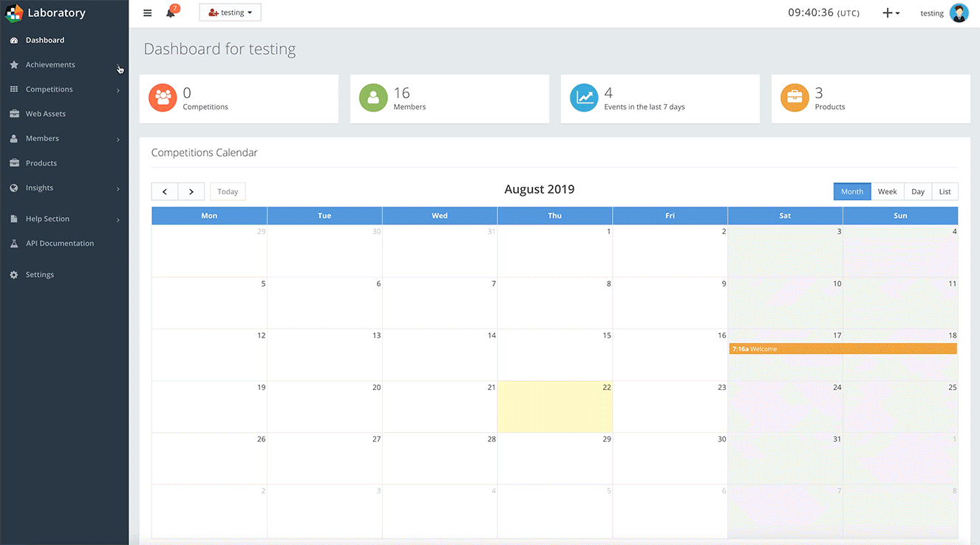This screenshot has width=980, height=545.
Task: Click the orange Products briefcase icon
Action: coord(794,98)
